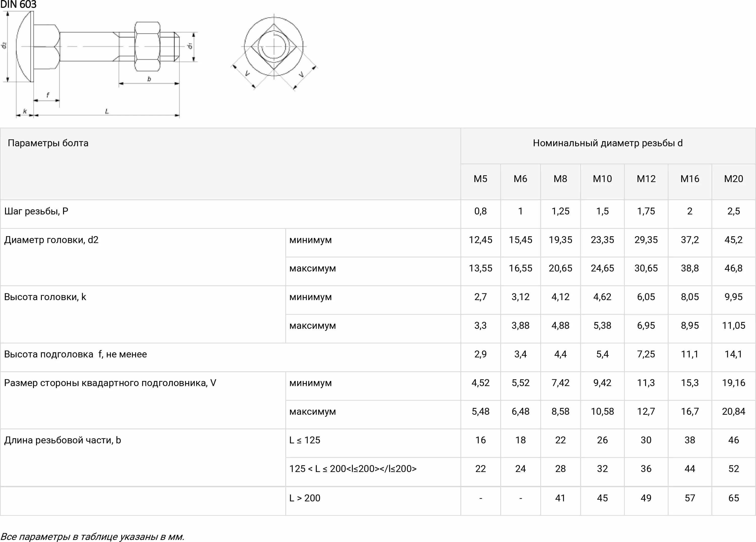Viewport: 756px width, 542px height.
Task: Click head diameter maximum 24,65
Action: (602, 268)
